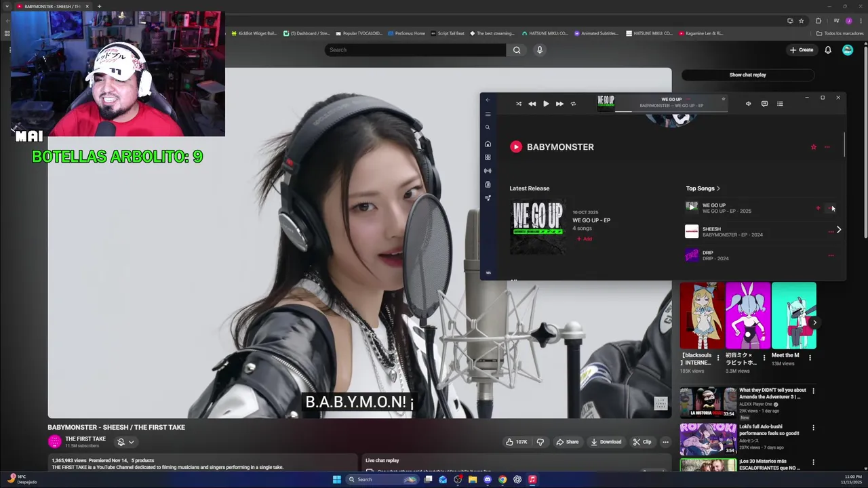Open Browse grid in music player sidebar
Viewport: 868px width, 488px height.
tap(488, 157)
